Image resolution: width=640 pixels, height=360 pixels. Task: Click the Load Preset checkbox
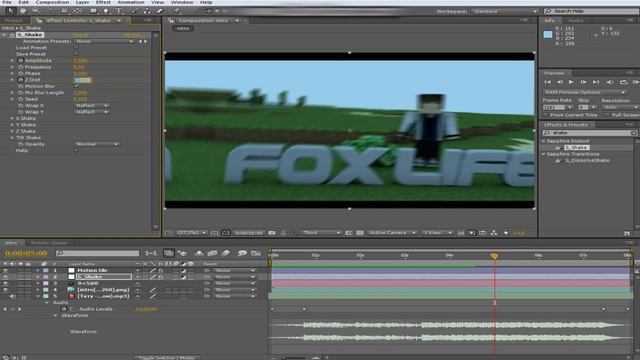tap(76, 47)
